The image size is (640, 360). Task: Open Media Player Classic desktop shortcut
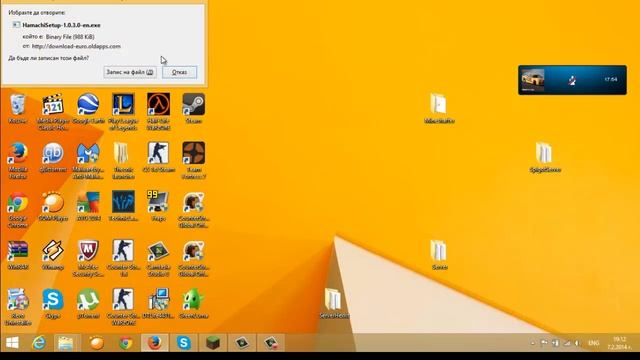[53, 112]
